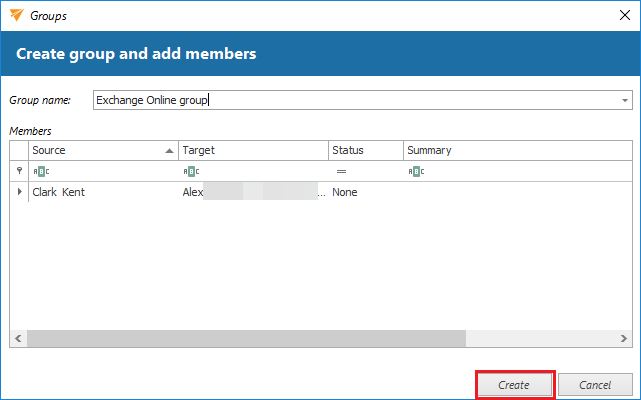Sort by the Status column header

[x=365, y=151]
